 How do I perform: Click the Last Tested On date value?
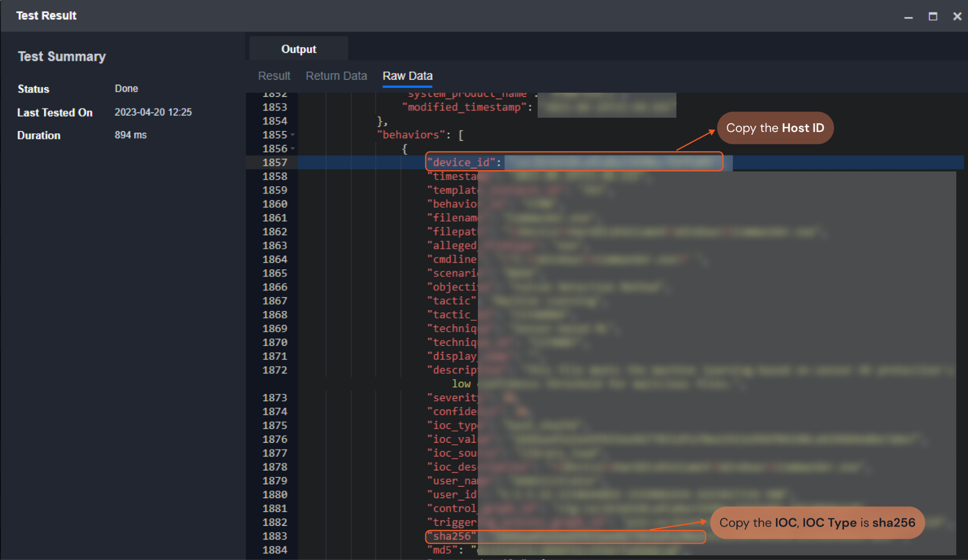(x=153, y=112)
